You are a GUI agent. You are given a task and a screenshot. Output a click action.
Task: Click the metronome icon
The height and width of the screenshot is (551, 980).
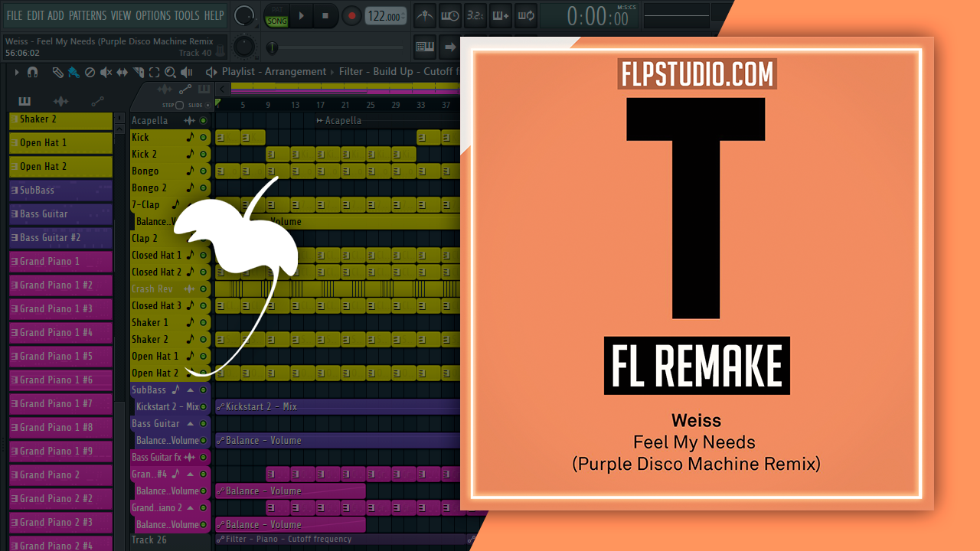[423, 15]
